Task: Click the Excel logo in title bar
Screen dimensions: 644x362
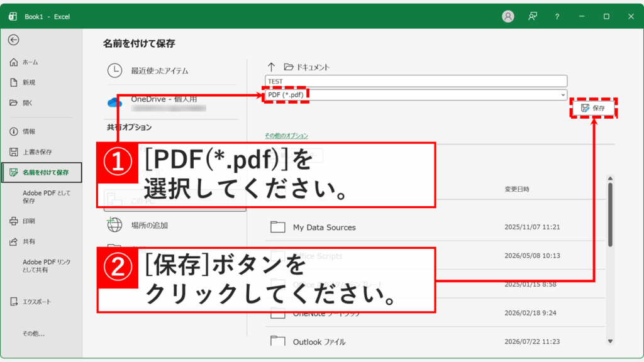Action: click(x=13, y=16)
